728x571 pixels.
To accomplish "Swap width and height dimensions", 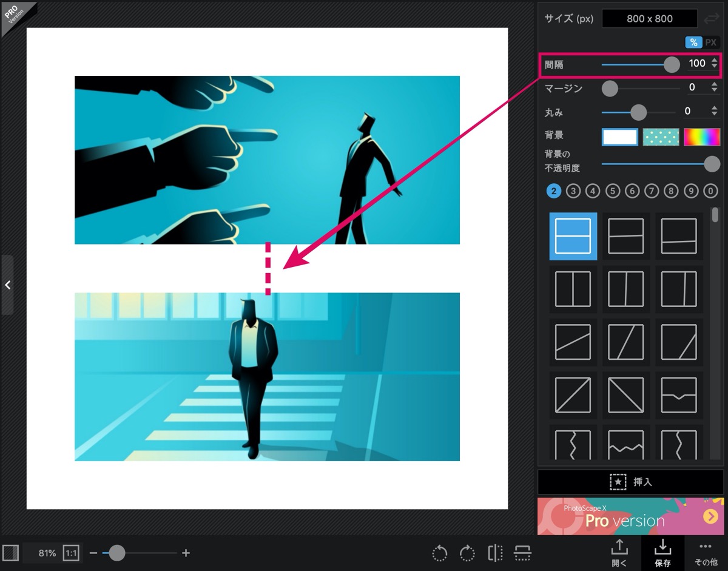I will pos(711,19).
